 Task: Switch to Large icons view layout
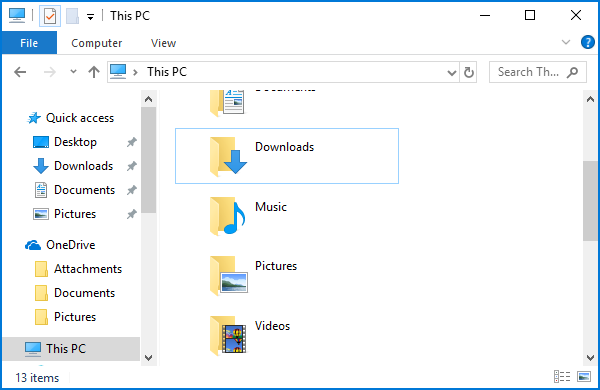pyautogui.click(x=584, y=377)
